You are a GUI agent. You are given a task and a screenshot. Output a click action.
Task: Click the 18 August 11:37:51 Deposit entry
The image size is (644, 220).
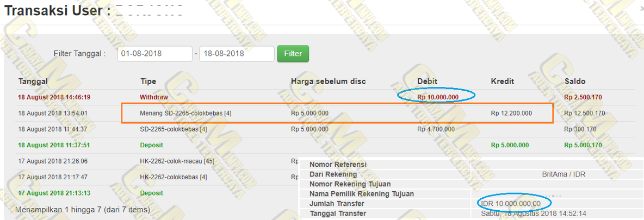click(151, 146)
